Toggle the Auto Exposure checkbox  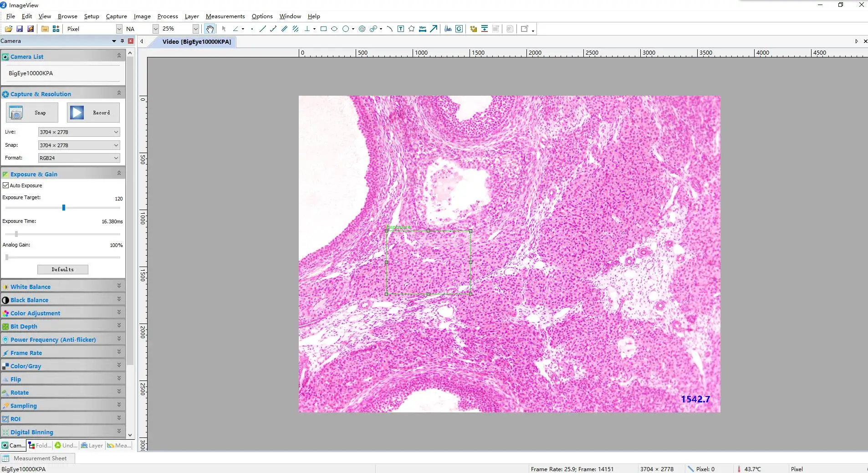pyautogui.click(x=6, y=185)
